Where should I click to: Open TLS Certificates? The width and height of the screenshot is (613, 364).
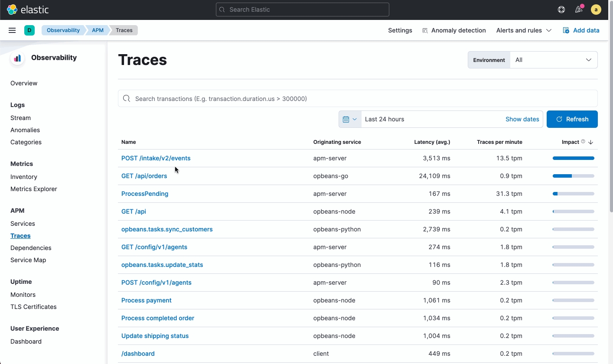(33, 307)
